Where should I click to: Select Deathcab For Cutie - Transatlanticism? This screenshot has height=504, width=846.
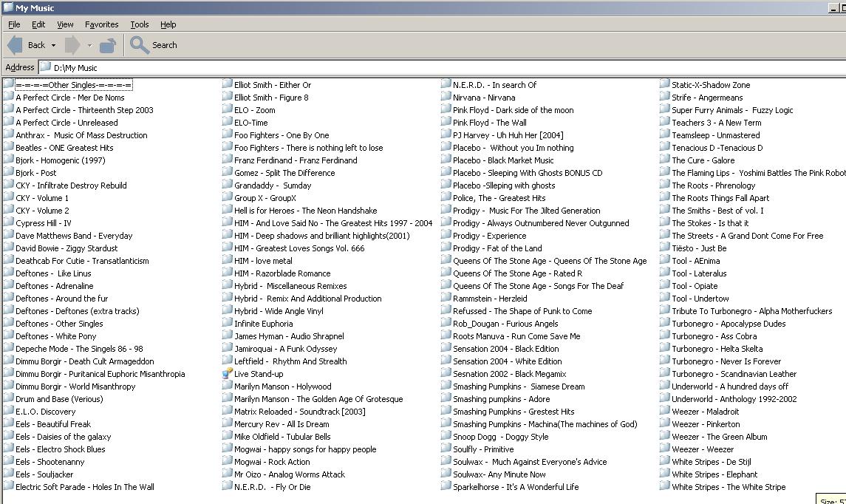82,261
